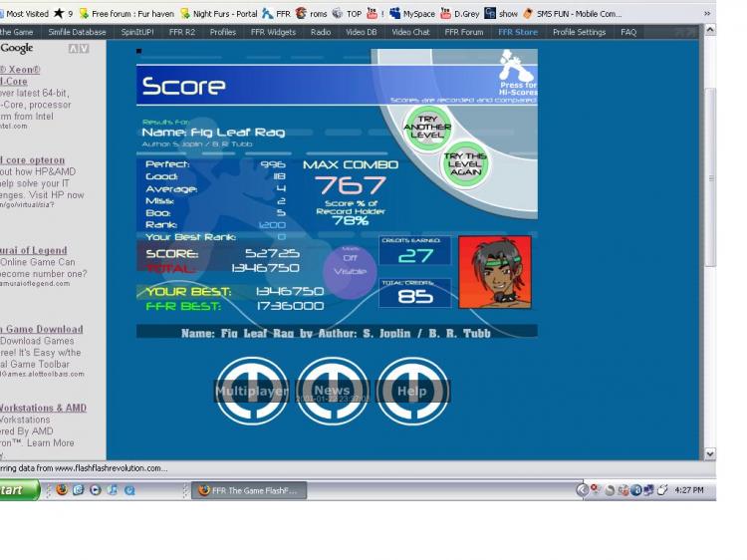
Task: Open Video Chat in the navigation bar
Action: click(410, 32)
